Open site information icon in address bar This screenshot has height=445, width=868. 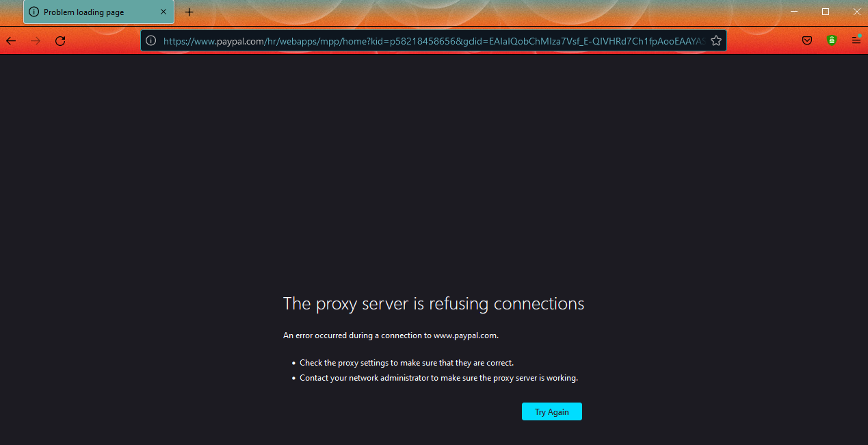point(151,41)
